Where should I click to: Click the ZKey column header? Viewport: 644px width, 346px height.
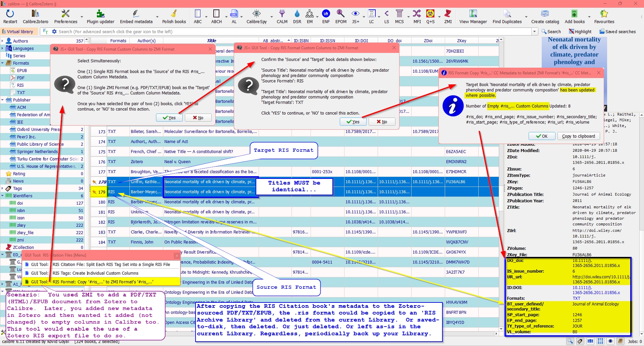pyautogui.click(x=462, y=41)
